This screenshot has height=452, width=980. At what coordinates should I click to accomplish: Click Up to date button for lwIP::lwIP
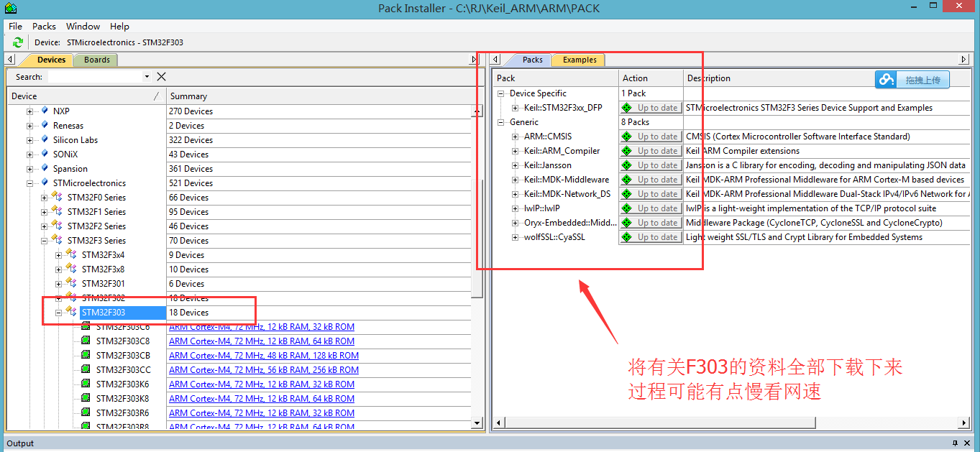pos(651,208)
